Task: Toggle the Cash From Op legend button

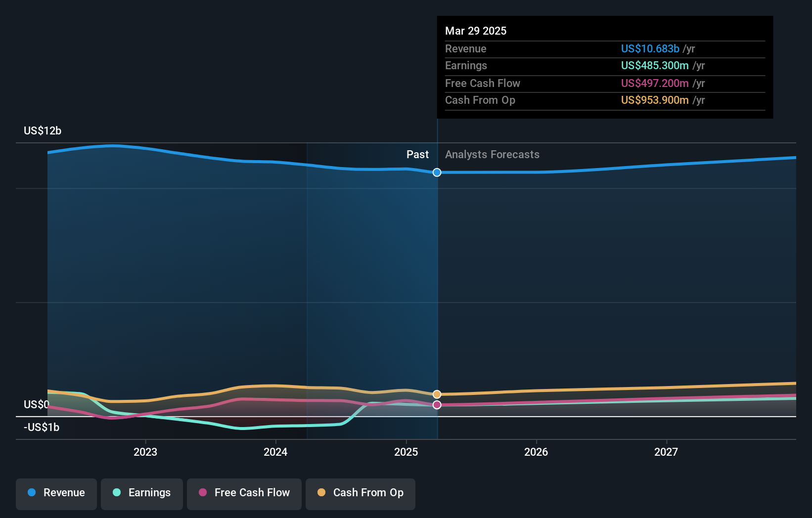Action: (x=361, y=494)
